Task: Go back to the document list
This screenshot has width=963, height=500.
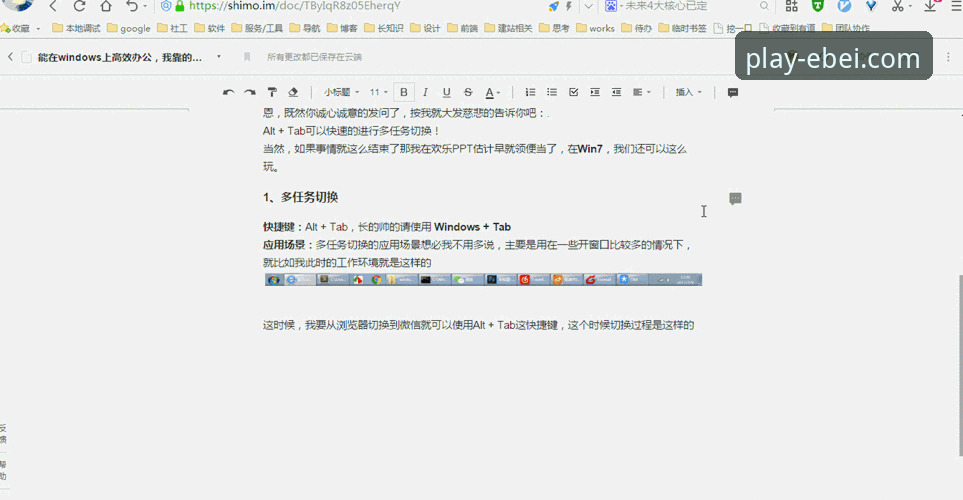Action: pos(10,57)
